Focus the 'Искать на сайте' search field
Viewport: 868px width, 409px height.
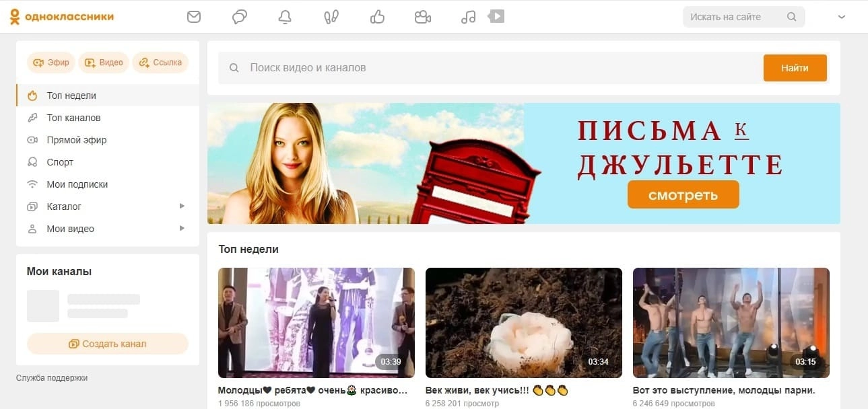pos(743,17)
